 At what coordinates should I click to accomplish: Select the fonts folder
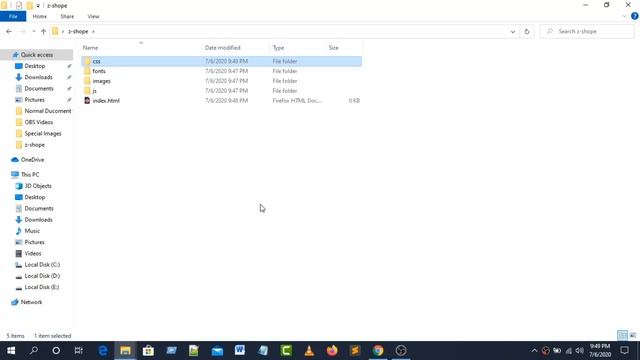coord(221,71)
